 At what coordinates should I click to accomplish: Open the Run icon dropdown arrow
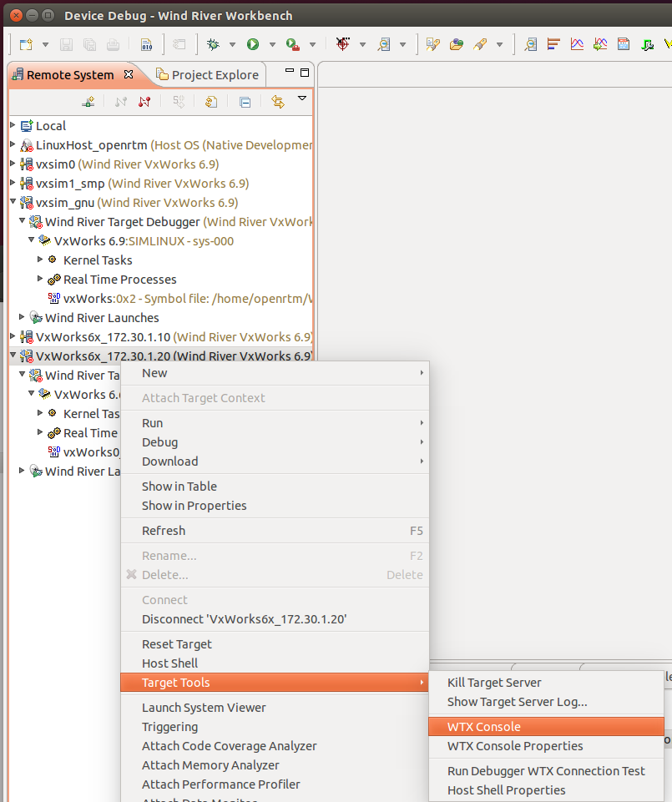tap(272, 44)
